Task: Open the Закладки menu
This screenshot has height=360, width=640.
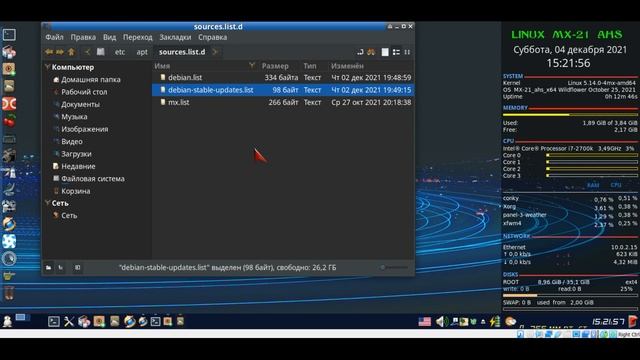Action: pyautogui.click(x=175, y=37)
